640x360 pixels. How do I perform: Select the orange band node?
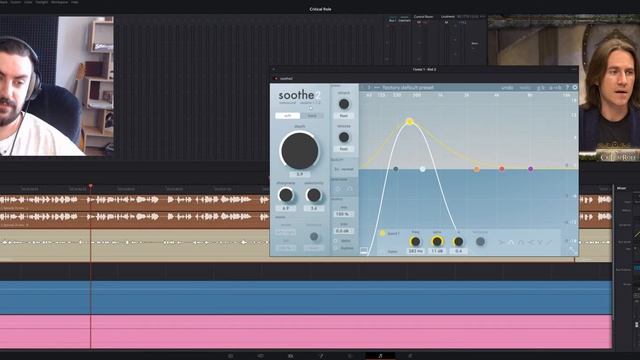pyautogui.click(x=477, y=169)
